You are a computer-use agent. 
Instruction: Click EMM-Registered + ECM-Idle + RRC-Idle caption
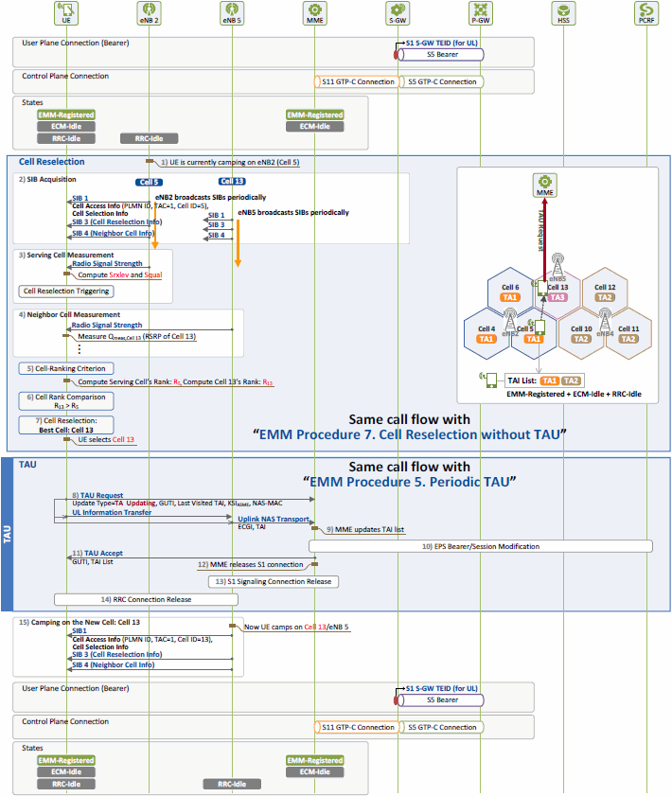(575, 394)
